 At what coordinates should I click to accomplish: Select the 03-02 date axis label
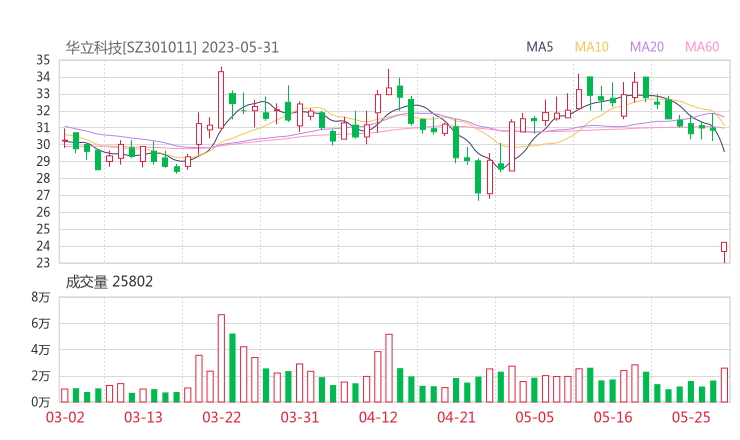65,417
